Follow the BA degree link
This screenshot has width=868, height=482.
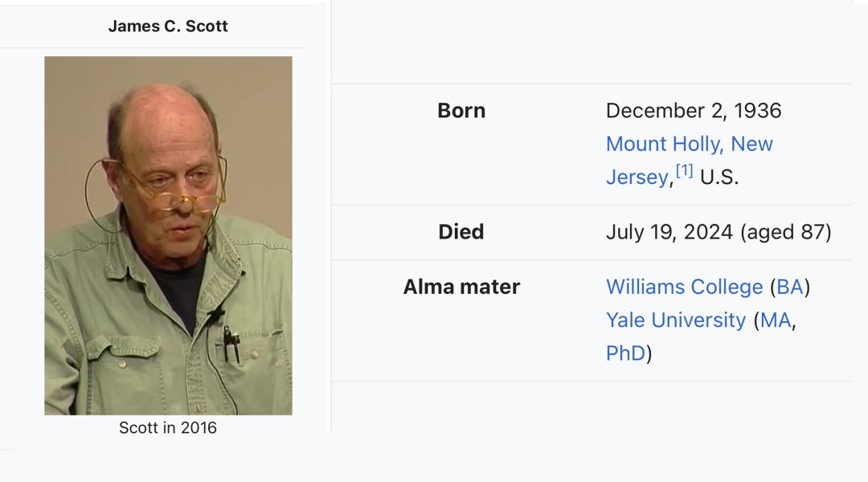(x=790, y=288)
